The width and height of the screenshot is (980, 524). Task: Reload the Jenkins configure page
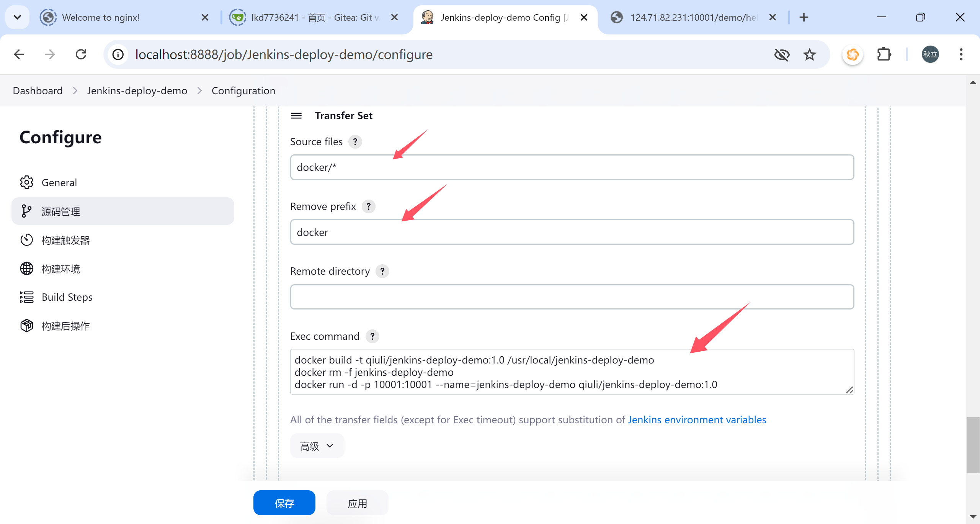81,55
